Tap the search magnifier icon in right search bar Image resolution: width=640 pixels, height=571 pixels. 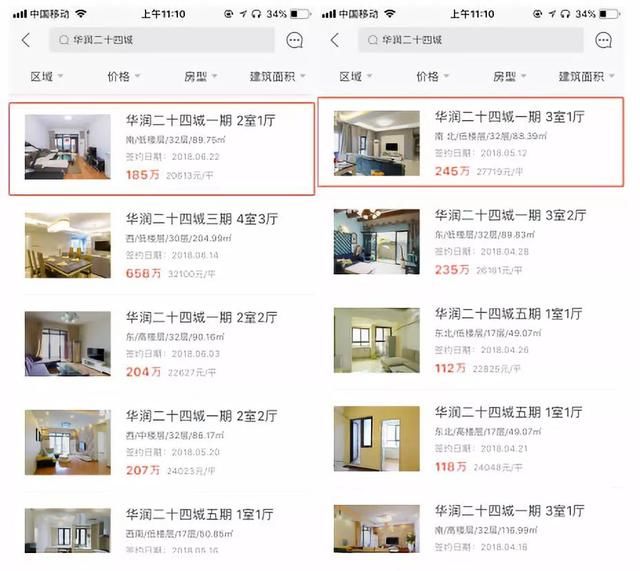pos(373,40)
